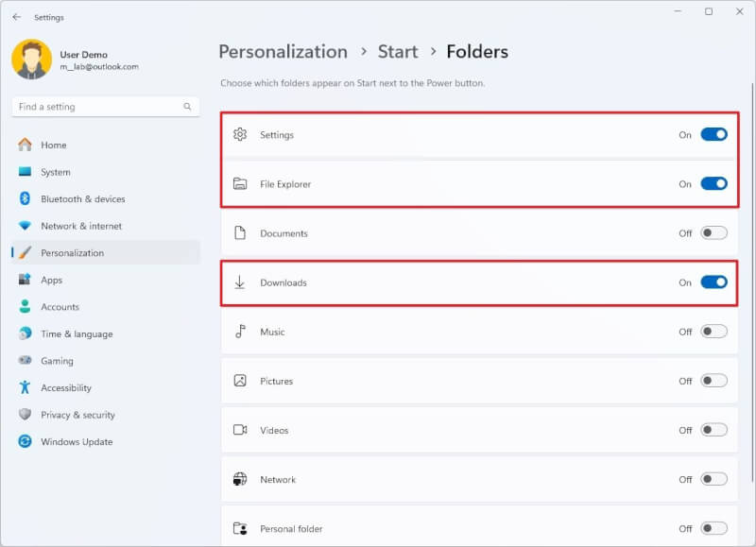Click the Gaming controller icon
This screenshot has width=756, height=547.
tap(25, 360)
